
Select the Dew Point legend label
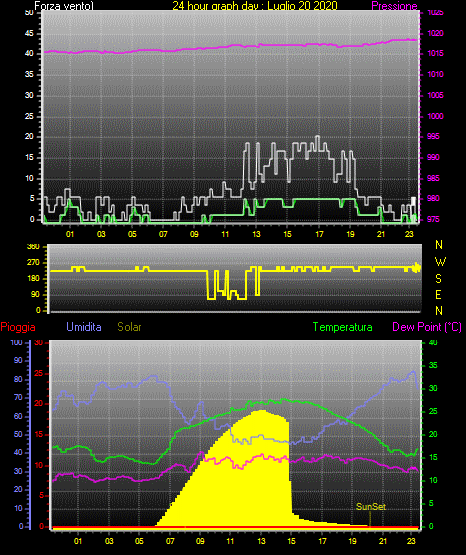427,327
